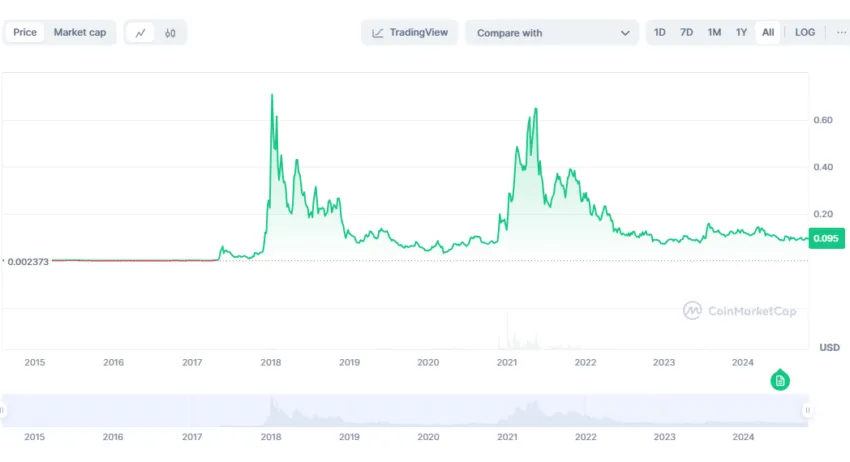Select the Price tab

tap(25, 33)
